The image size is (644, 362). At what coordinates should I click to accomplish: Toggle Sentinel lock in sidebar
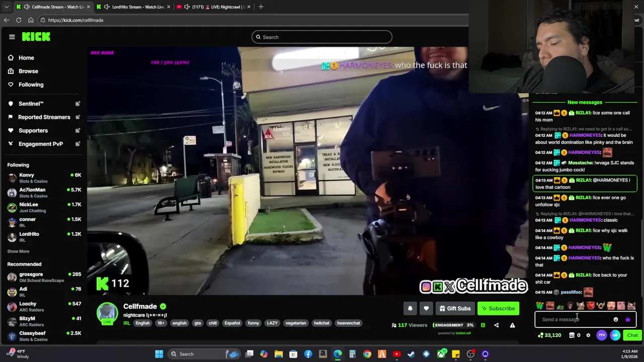77,104
